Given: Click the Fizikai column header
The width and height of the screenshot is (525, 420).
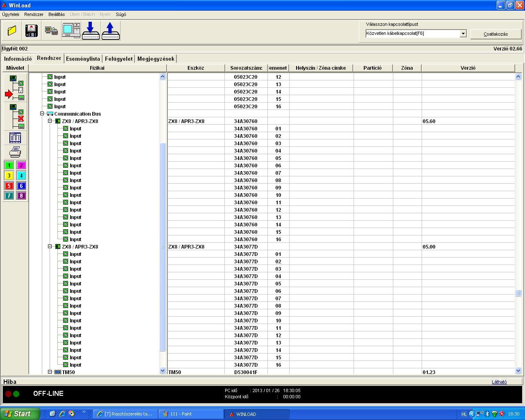Looking at the screenshot, I should click(97, 68).
